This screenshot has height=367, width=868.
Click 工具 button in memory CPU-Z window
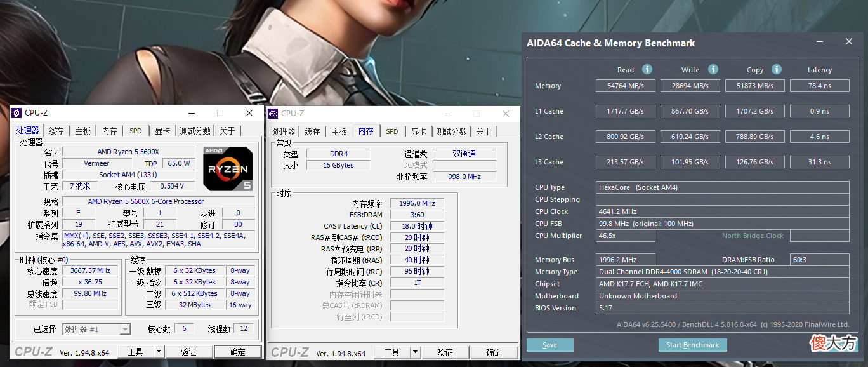click(391, 352)
